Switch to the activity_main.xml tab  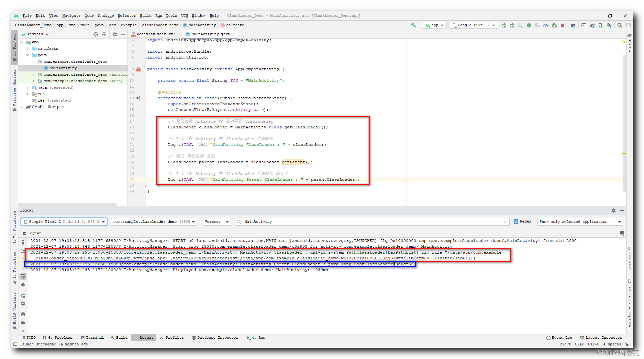pos(155,34)
